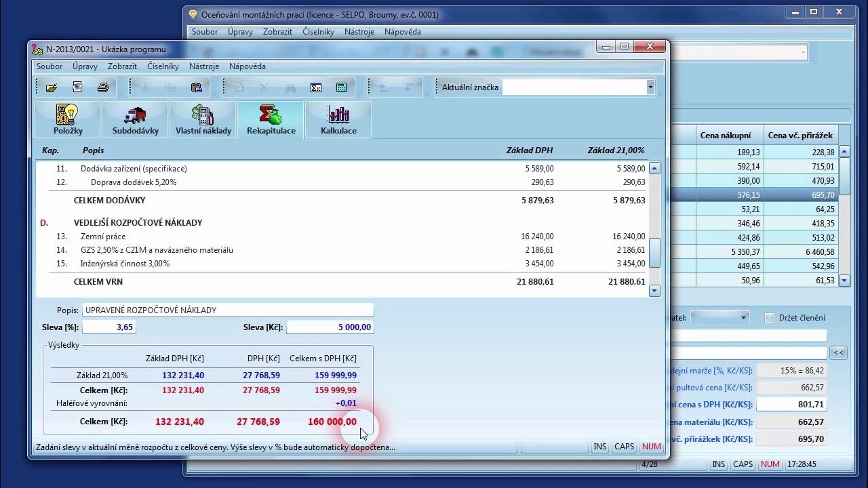Open Nápověda menu in Ukázka programu window

click(248, 66)
